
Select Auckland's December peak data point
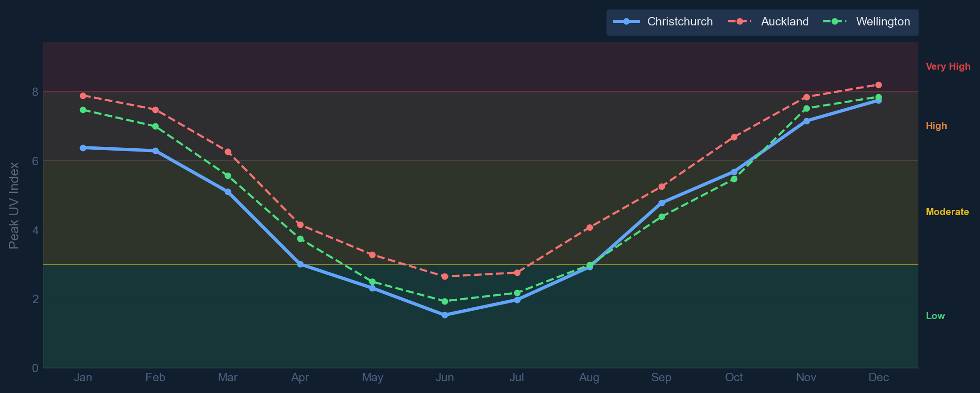pyautogui.click(x=878, y=85)
